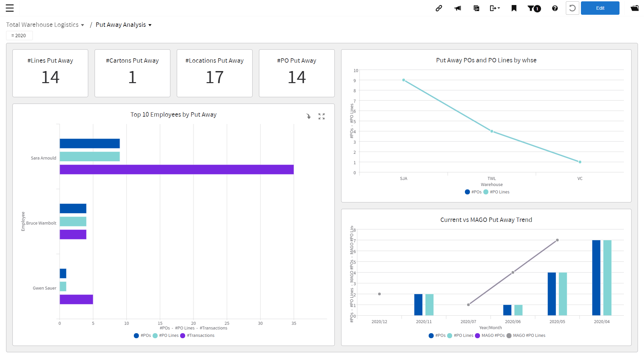Click the bookmark icon in the toolbar
The height and width of the screenshot is (362, 644).
[x=514, y=8]
